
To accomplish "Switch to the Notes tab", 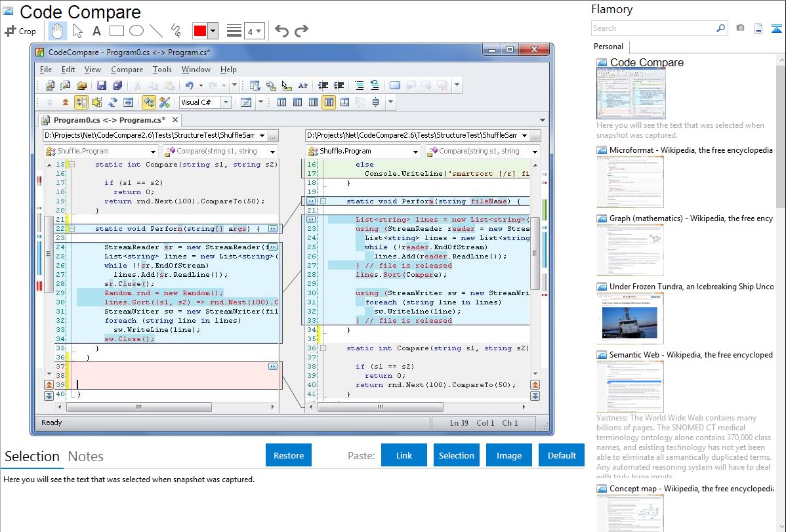I will click(86, 457).
